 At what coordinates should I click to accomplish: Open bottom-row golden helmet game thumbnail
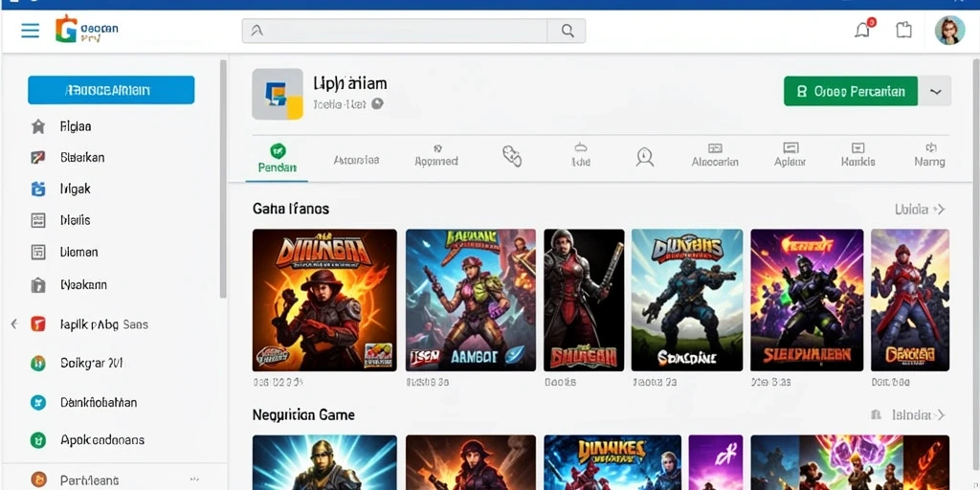pyautogui.click(x=324, y=462)
